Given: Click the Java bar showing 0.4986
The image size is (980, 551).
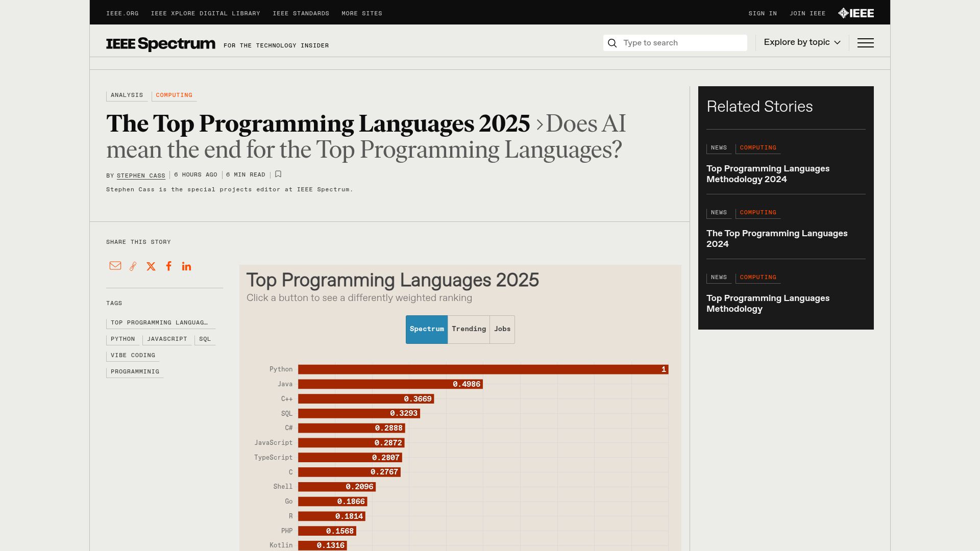Looking at the screenshot, I should pos(390,384).
